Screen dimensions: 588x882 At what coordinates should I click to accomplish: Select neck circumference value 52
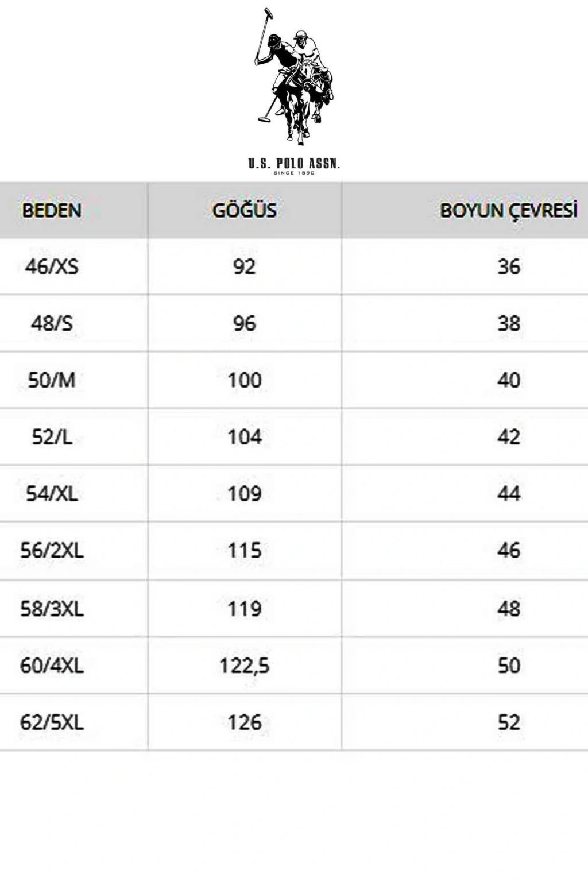coord(509,722)
